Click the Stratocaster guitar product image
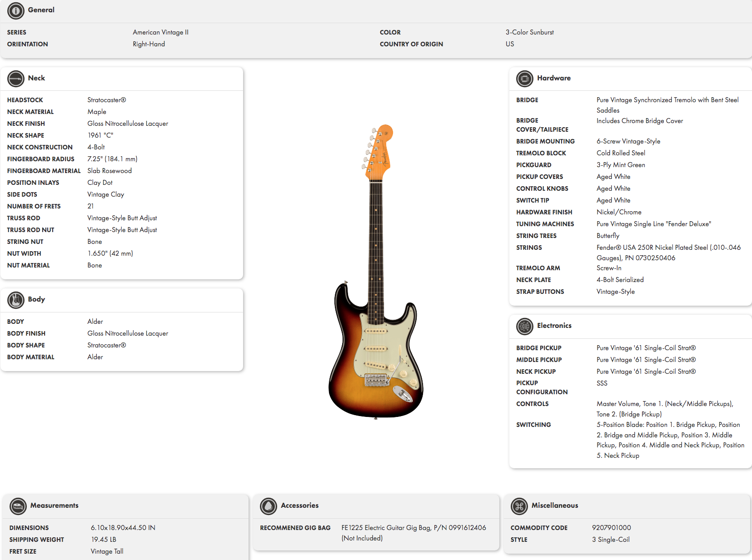 [376, 272]
